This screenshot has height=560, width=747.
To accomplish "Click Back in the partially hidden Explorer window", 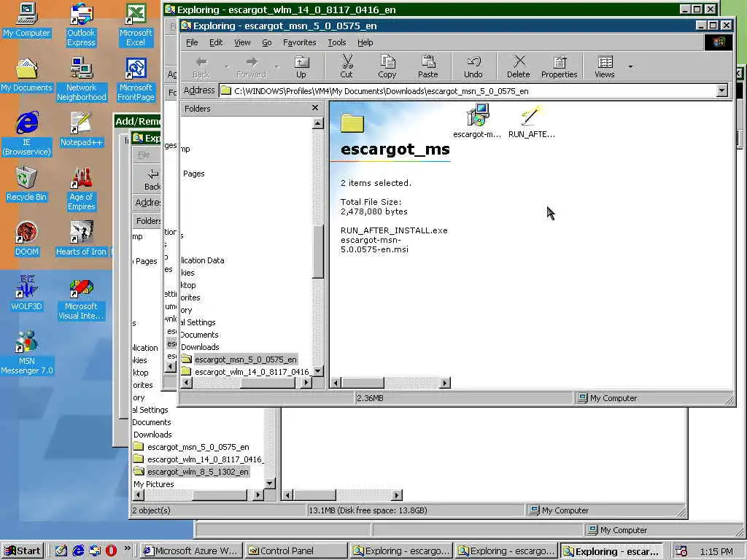I will point(152,179).
